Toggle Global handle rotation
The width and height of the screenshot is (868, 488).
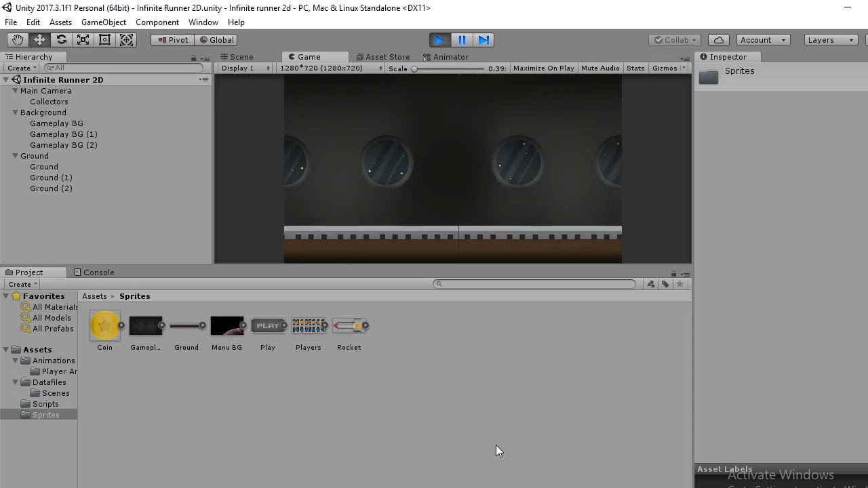(216, 40)
